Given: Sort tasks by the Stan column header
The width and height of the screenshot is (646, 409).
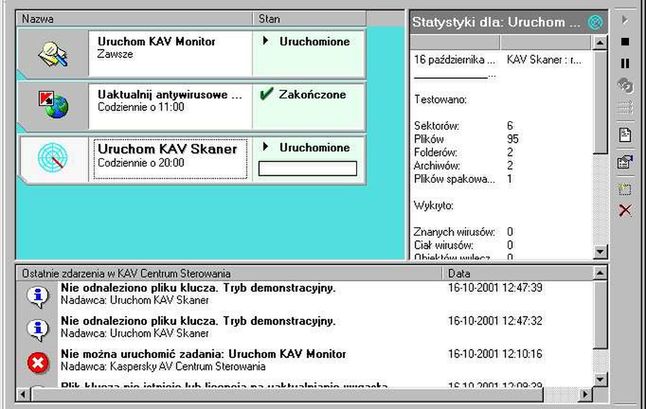Looking at the screenshot, I should 309,19.
